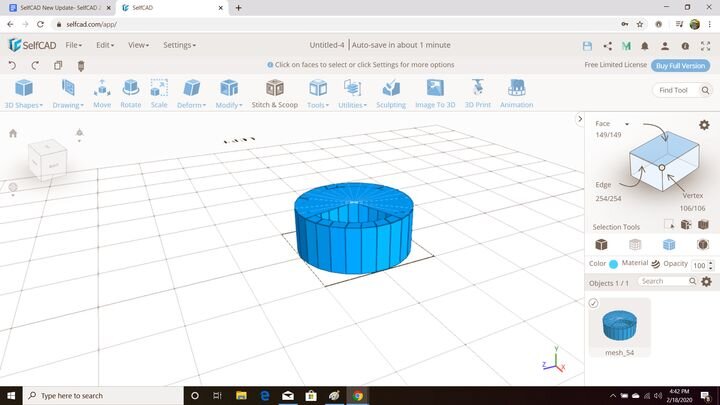Image resolution: width=720 pixels, height=405 pixels.
Task: Open the Settings menu
Action: 179,45
